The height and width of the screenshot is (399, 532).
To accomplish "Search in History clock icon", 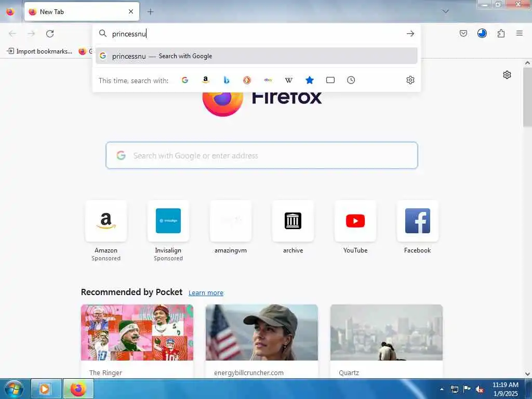I will tap(351, 80).
